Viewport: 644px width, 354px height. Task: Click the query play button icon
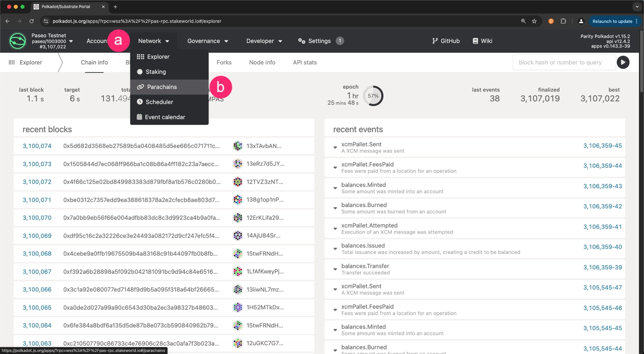pyautogui.click(x=623, y=62)
